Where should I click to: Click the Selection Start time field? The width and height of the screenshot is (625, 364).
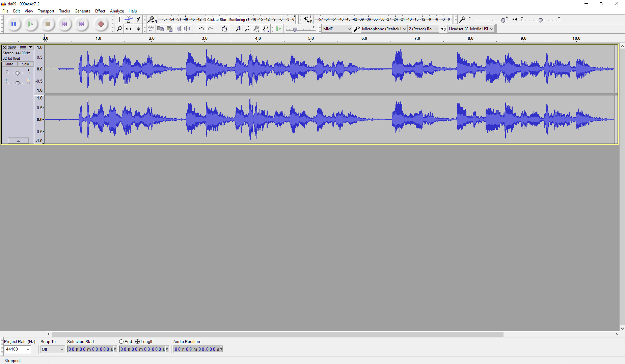coord(91,349)
